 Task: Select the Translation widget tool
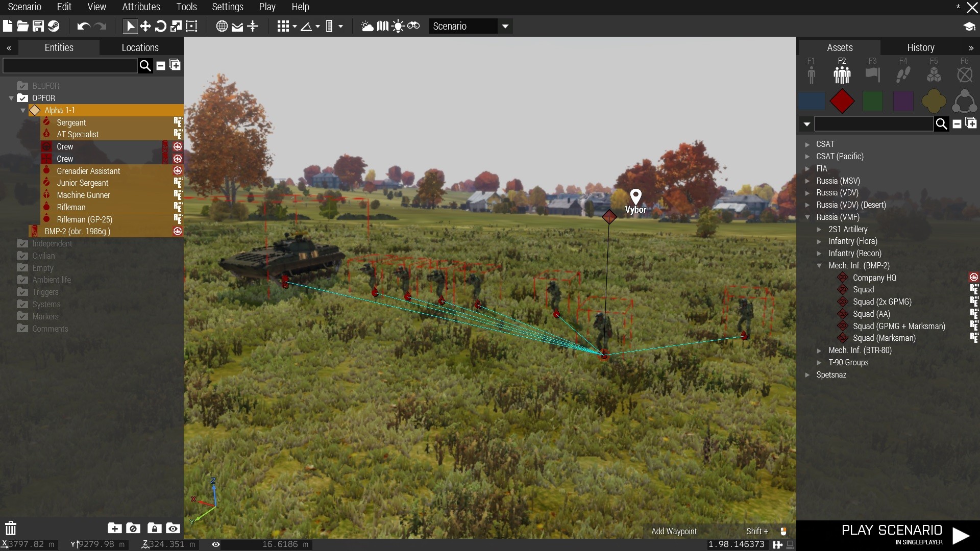[145, 26]
